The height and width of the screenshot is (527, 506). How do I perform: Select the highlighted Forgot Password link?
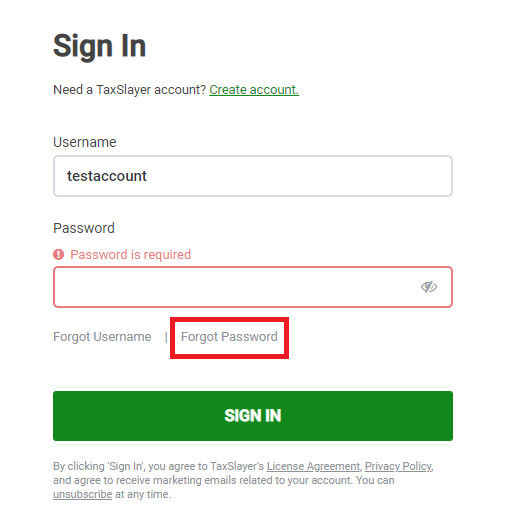229,337
